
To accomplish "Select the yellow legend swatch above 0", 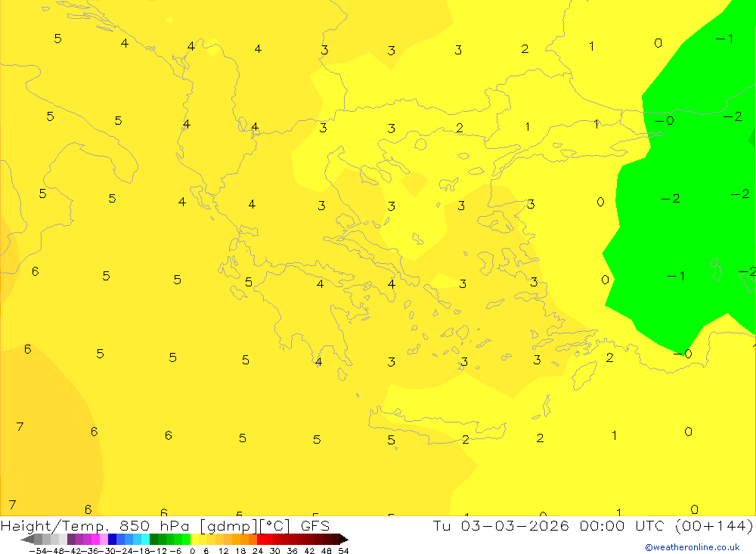I will (x=194, y=540).
